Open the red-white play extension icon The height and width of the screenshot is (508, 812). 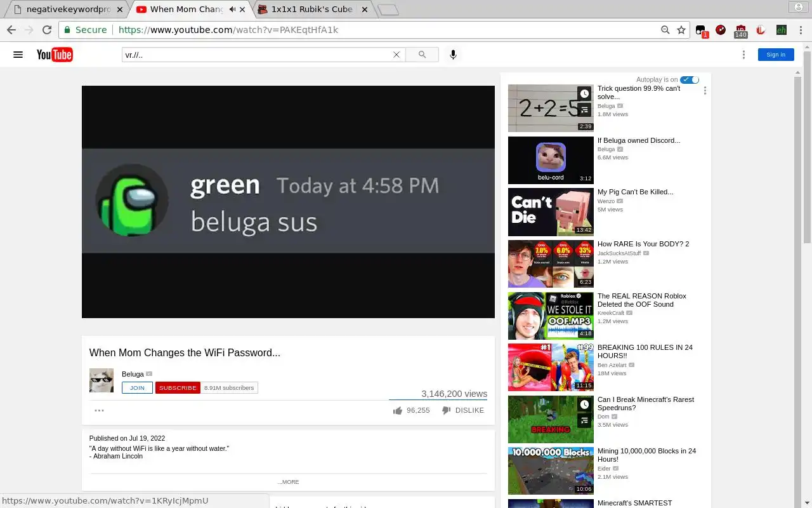[761, 30]
